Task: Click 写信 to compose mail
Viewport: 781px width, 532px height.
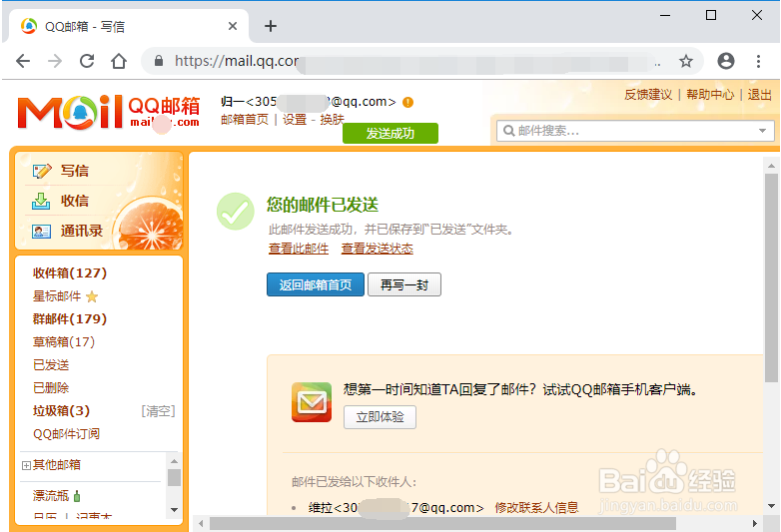Action: (x=74, y=171)
